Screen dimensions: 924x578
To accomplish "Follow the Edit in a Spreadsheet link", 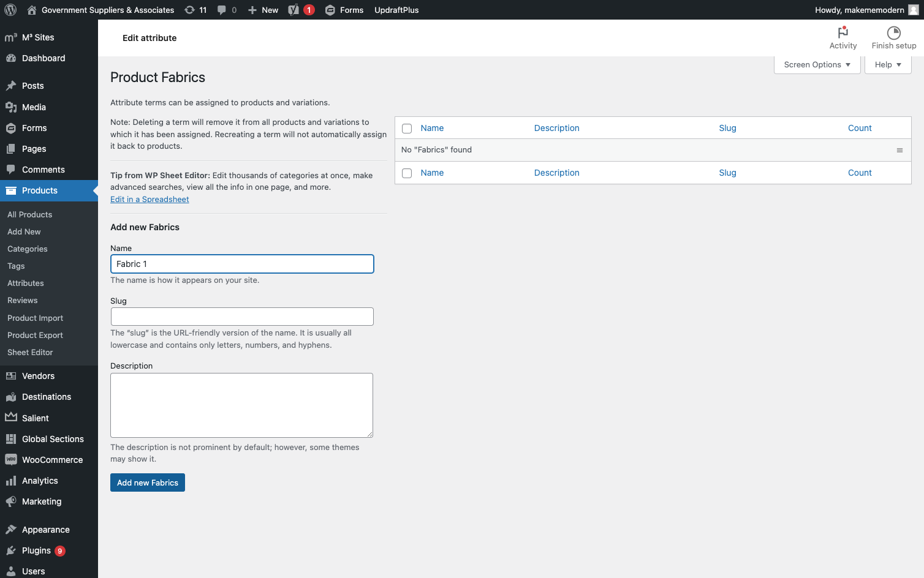I will pyautogui.click(x=150, y=200).
